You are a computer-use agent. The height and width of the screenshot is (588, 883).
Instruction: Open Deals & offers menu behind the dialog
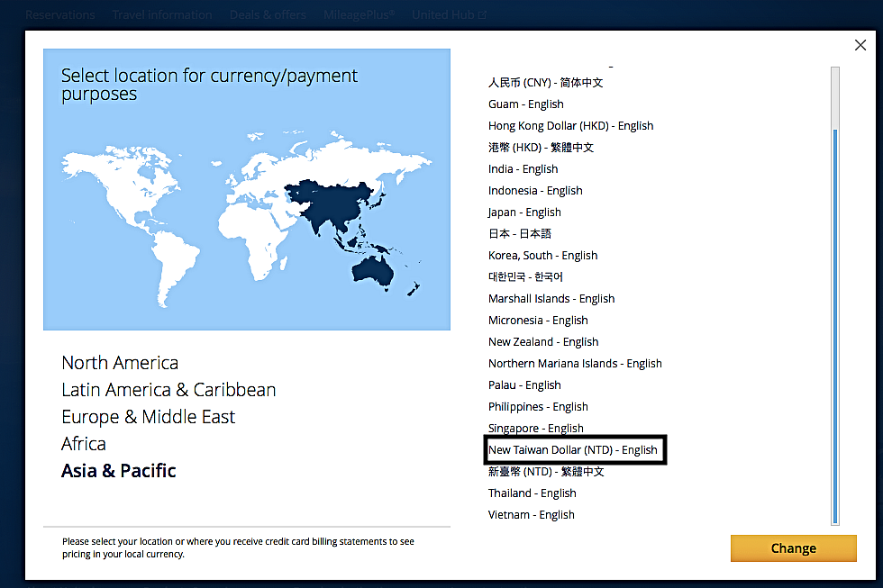point(269,14)
